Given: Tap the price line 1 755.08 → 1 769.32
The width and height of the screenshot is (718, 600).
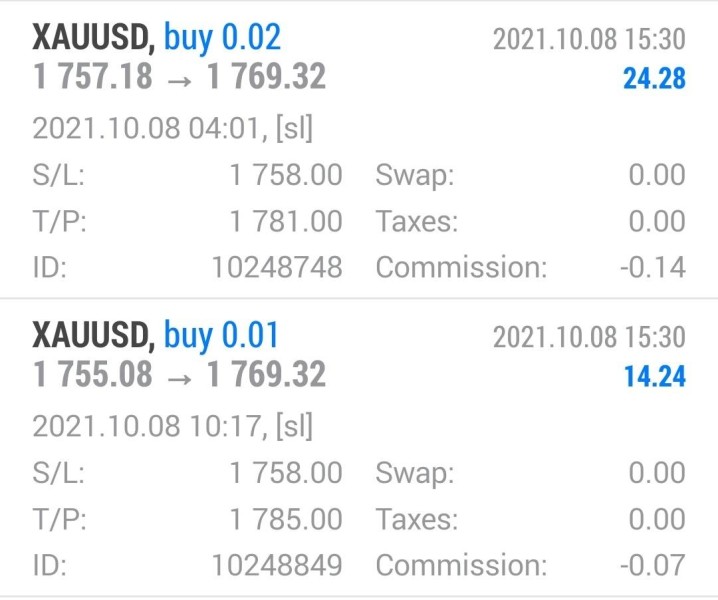Looking at the screenshot, I should [x=179, y=374].
